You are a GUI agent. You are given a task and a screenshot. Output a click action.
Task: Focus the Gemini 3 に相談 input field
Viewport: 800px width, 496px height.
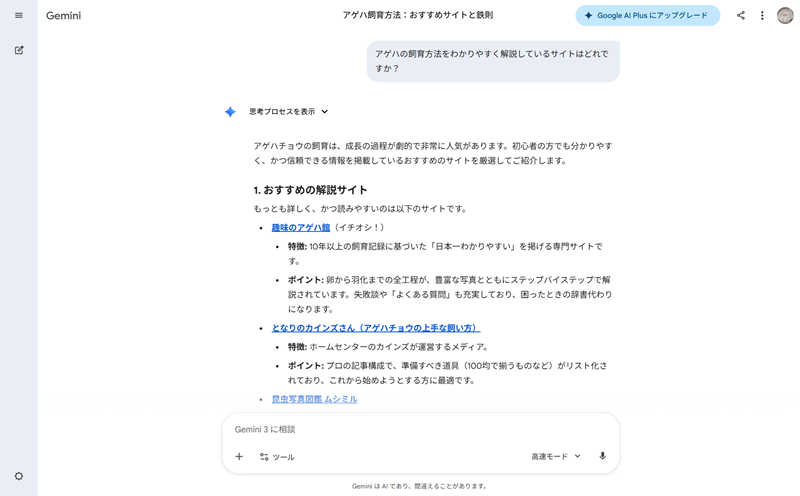(420, 429)
